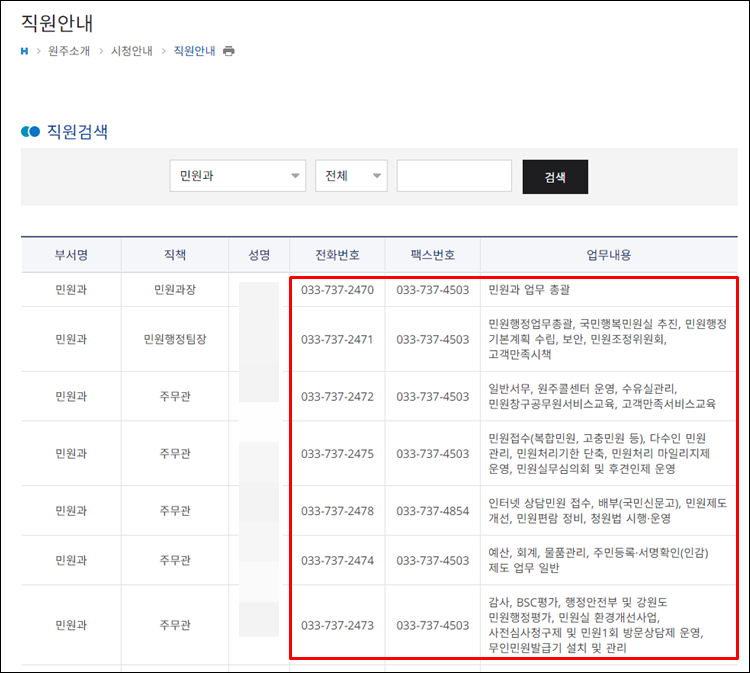
Task: Select phone number 033-737-2473
Action: pos(337,625)
